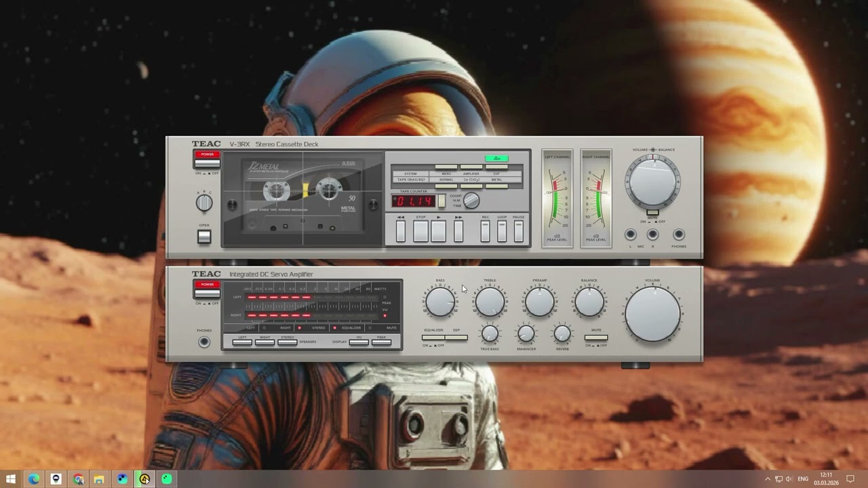
Task: Click the PREAMP knob
Action: (540, 301)
